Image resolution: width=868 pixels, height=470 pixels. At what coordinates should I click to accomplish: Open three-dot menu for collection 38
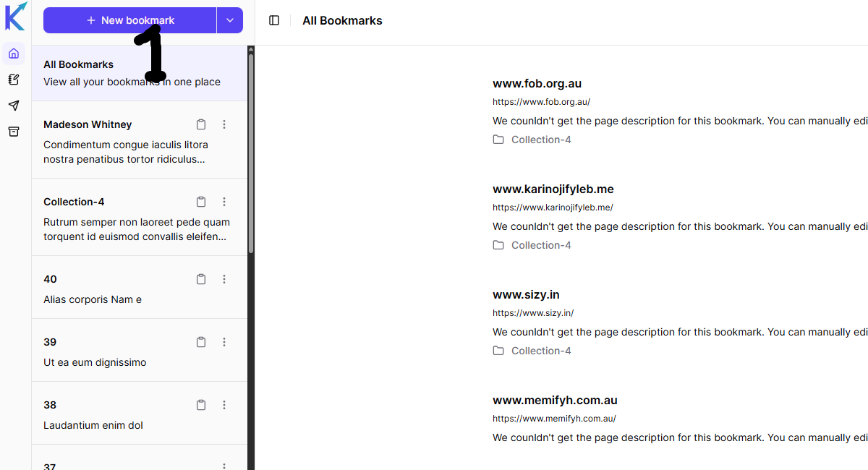point(224,405)
